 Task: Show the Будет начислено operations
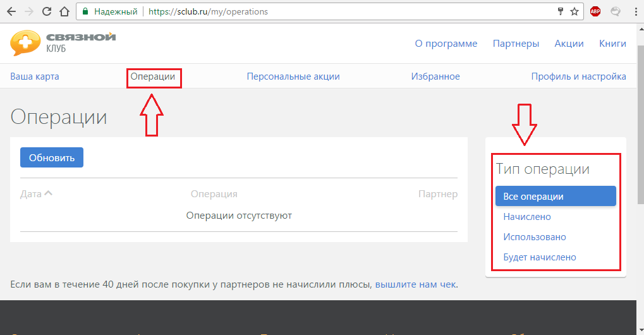[540, 257]
